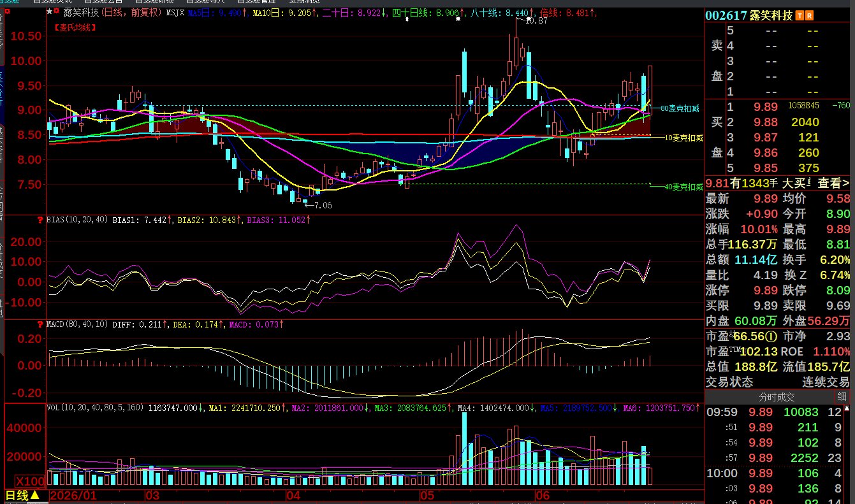
Task: Click the 细 detail button in 分时成交 header
Action: click(842, 396)
